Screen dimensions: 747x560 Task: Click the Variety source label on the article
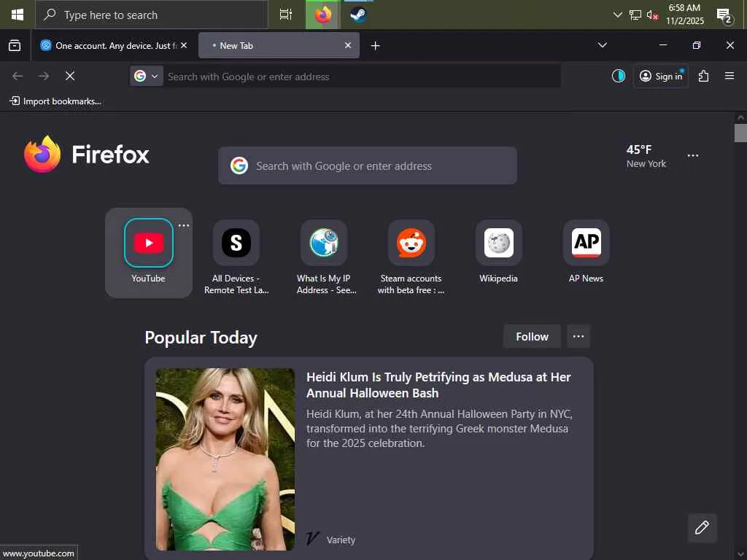(341, 540)
